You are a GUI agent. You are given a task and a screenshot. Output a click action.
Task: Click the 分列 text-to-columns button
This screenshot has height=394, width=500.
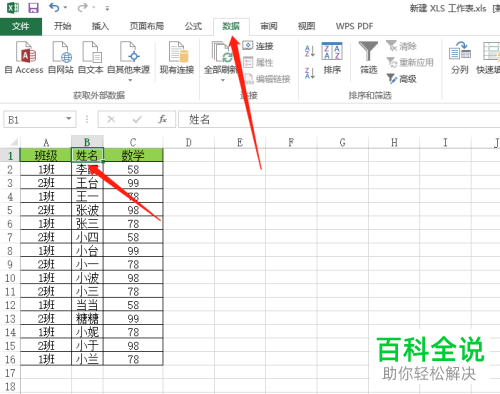[x=460, y=57]
